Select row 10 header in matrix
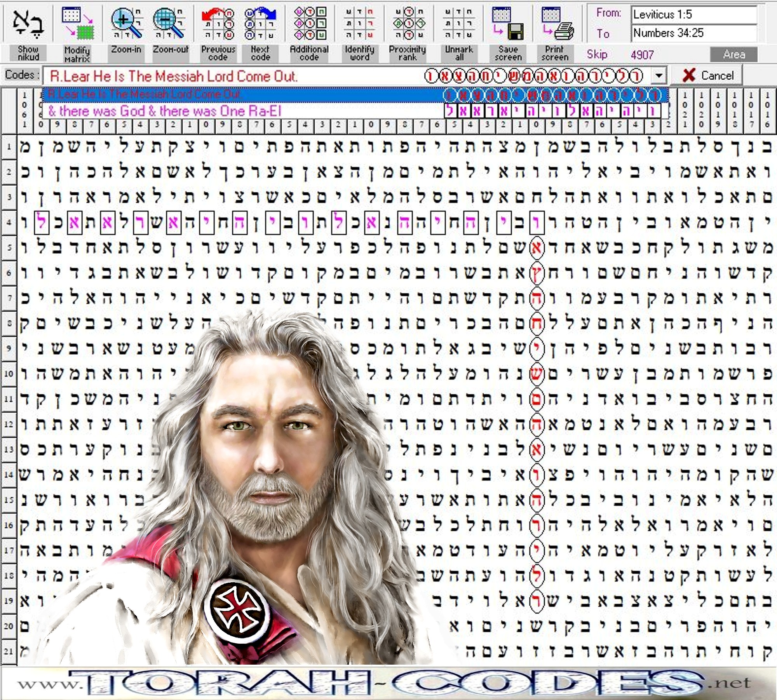The width and height of the screenshot is (777, 700). [9, 374]
